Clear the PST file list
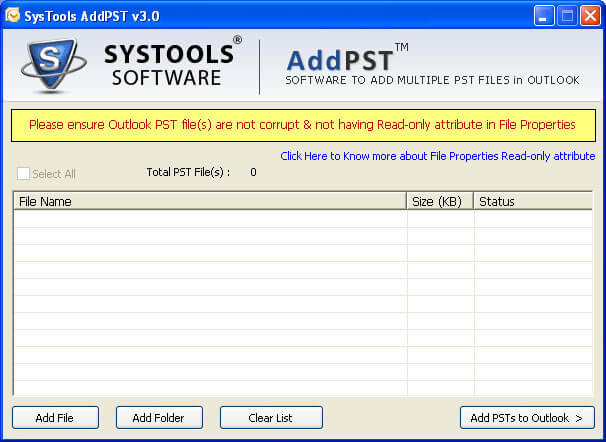Screen dimensions: 606x442 271,418
